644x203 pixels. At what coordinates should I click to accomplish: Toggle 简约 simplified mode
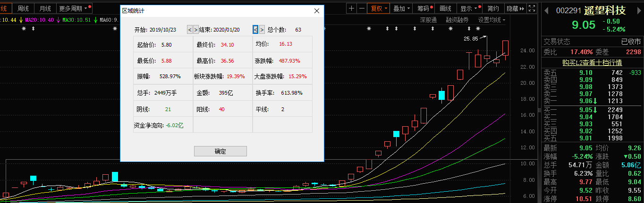coord(493,8)
